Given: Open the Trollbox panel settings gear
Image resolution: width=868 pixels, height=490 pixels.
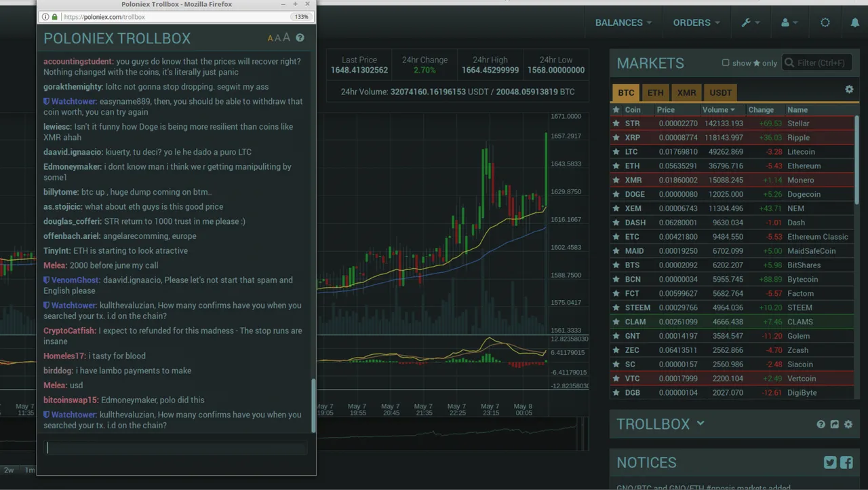Looking at the screenshot, I should (848, 424).
